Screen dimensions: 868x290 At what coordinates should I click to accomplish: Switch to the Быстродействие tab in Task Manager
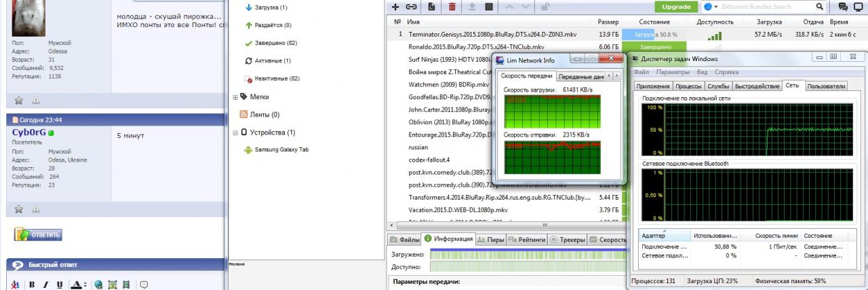click(757, 86)
